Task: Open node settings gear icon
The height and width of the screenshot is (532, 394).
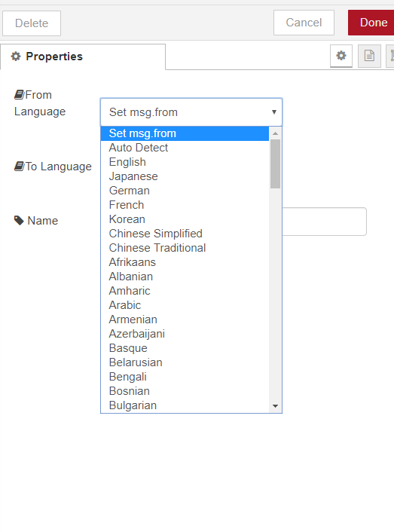Action: pyautogui.click(x=341, y=56)
